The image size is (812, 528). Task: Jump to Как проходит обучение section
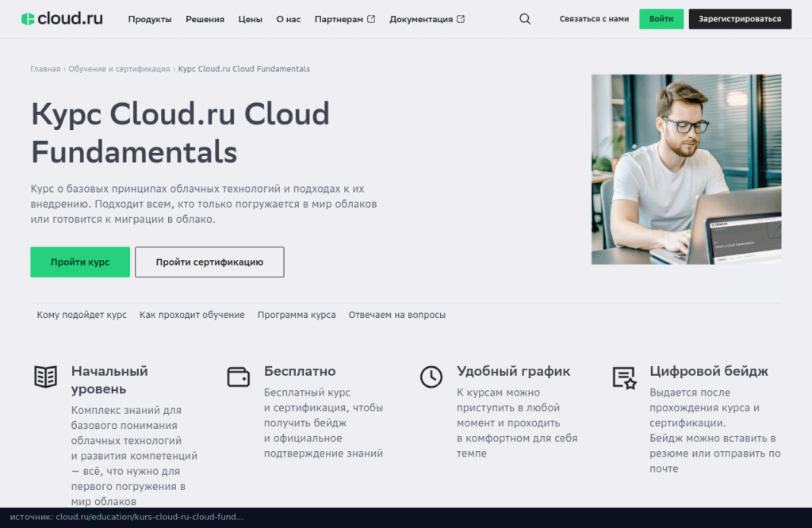tap(192, 315)
